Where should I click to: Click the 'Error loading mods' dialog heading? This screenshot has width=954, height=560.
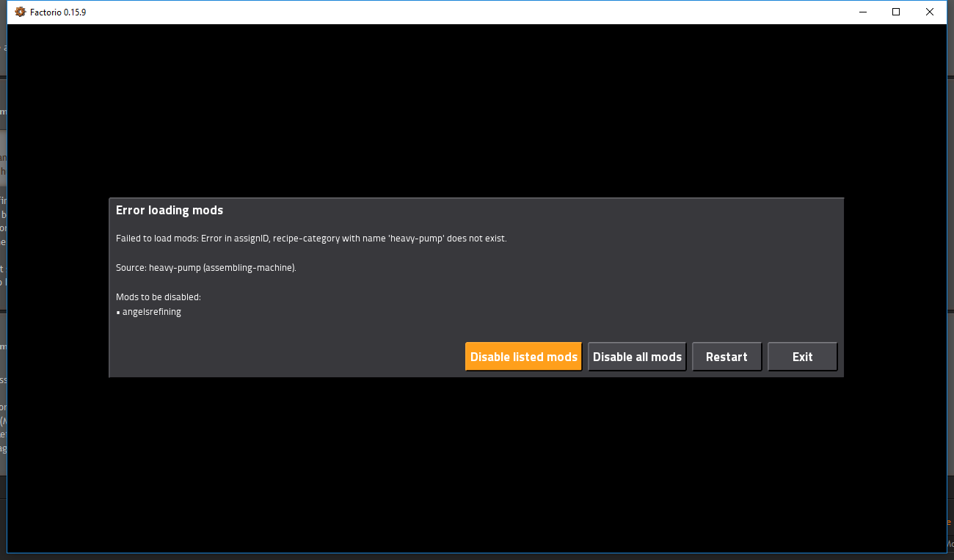[170, 210]
